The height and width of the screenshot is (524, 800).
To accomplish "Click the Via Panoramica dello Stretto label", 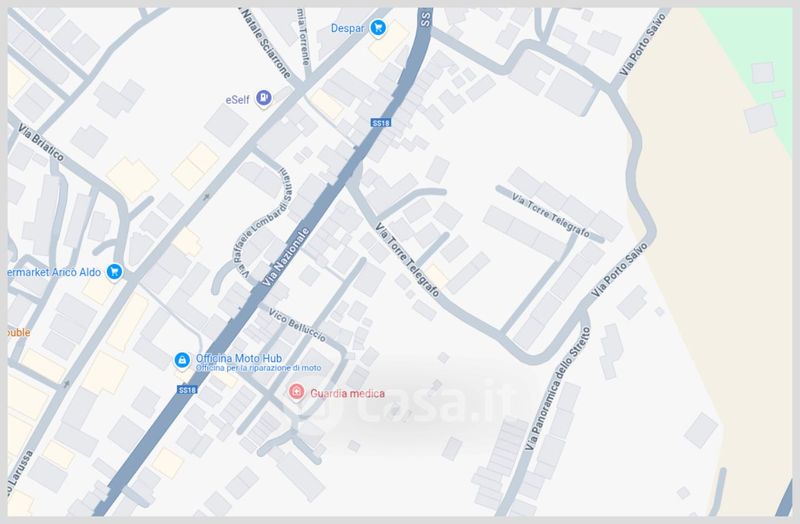I will (x=558, y=389).
